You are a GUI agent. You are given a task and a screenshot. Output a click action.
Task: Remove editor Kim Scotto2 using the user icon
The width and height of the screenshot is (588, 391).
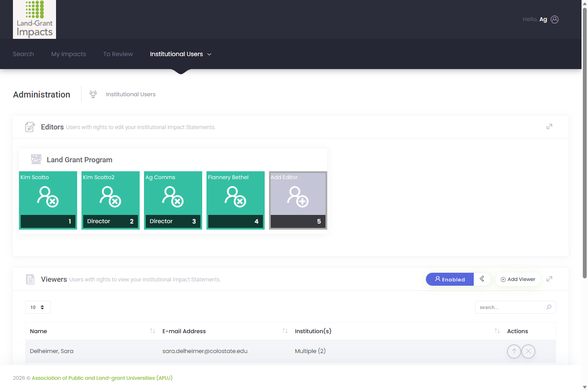pyautogui.click(x=110, y=196)
